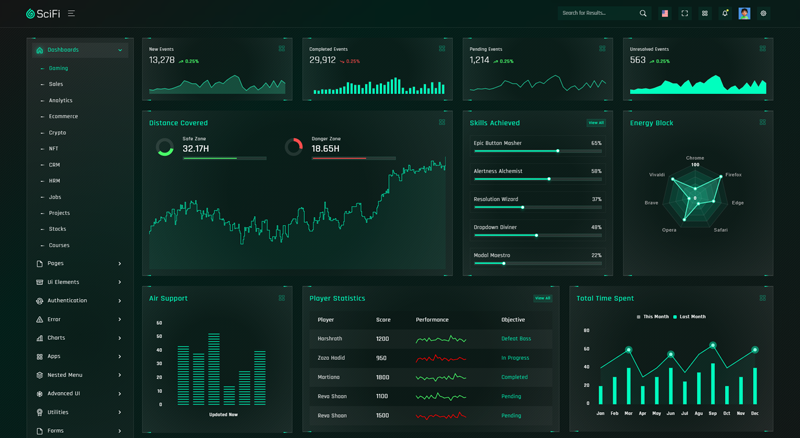
Task: Expand the Error menu arrow
Action: pyautogui.click(x=120, y=319)
